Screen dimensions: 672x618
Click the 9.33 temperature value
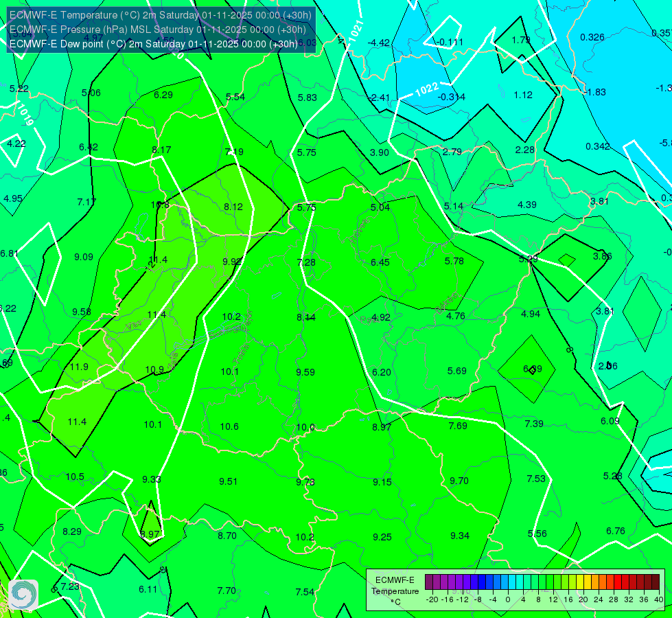[152, 479]
